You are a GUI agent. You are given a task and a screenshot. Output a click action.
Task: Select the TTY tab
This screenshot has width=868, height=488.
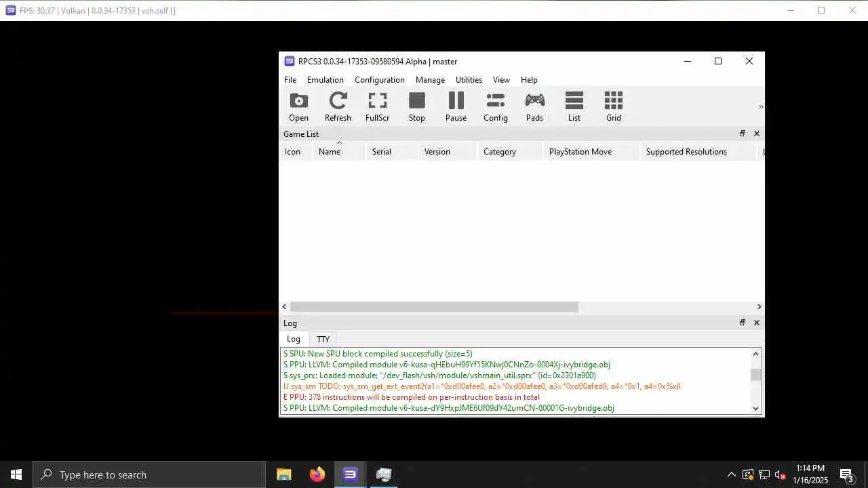pos(323,339)
